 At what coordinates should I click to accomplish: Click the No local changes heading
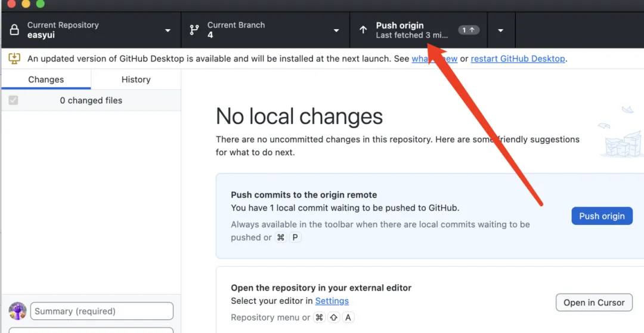pyautogui.click(x=299, y=116)
